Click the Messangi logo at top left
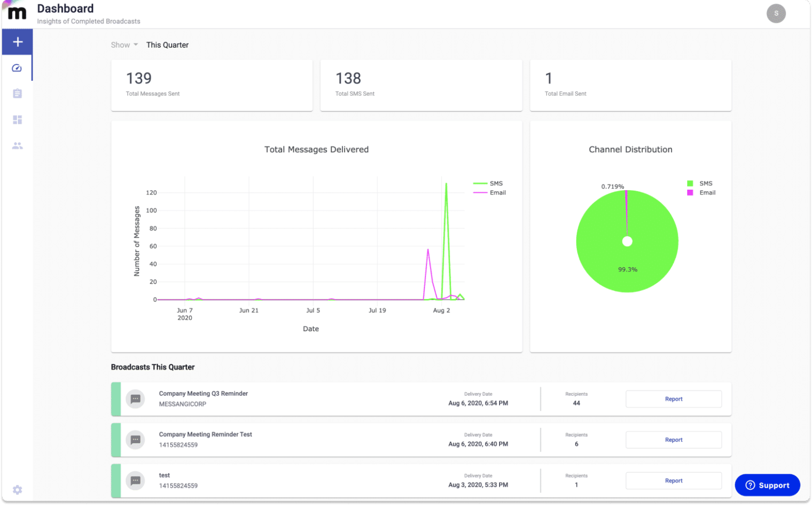 [x=17, y=13]
